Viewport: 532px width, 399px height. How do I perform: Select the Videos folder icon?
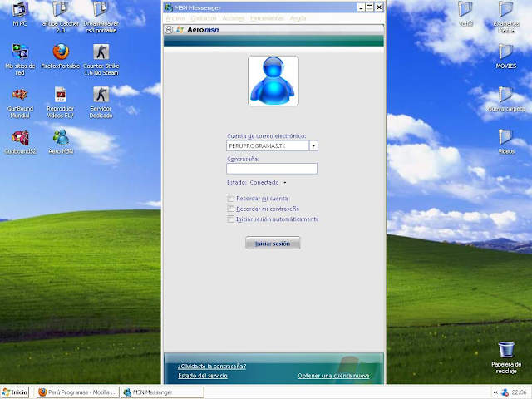(x=506, y=142)
